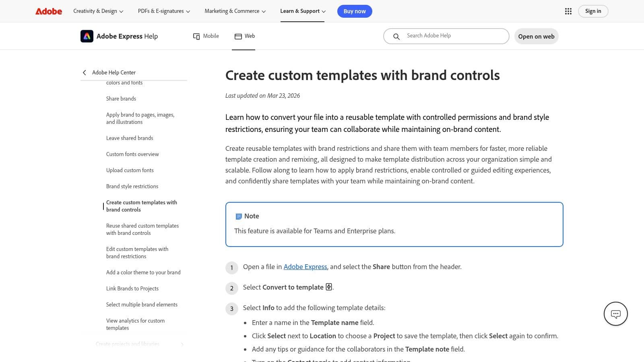Open Brand style restrictions sidebar article
The width and height of the screenshot is (644, 362).
point(132,186)
